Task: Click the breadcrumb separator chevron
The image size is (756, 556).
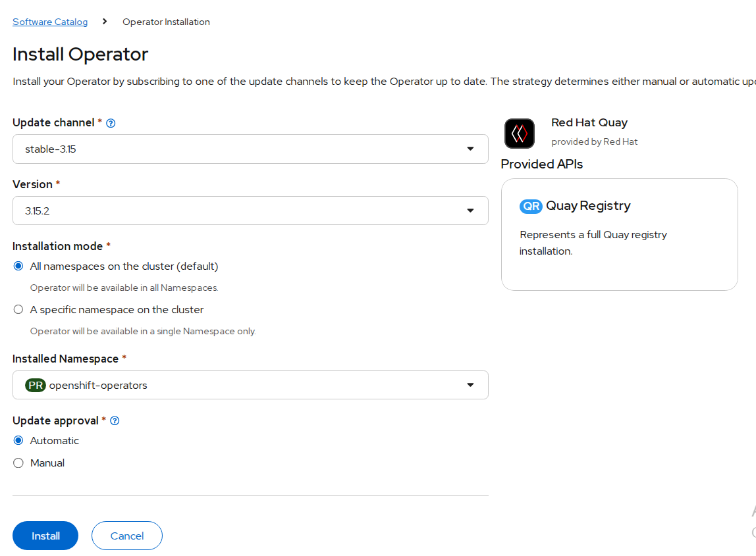Action: pos(105,22)
